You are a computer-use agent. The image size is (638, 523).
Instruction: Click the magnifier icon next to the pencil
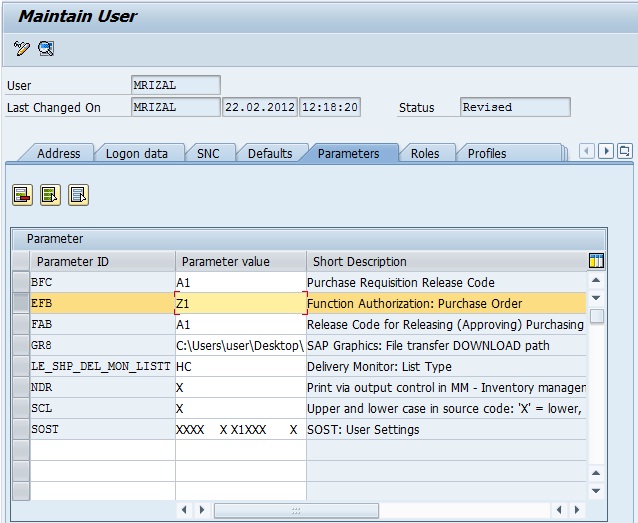point(46,48)
